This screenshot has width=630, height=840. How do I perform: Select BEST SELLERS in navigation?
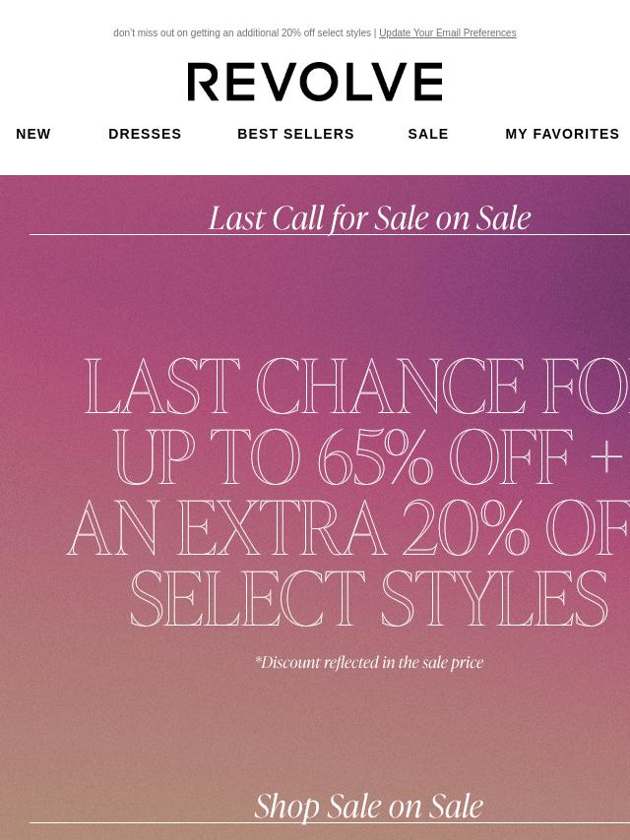pos(295,134)
